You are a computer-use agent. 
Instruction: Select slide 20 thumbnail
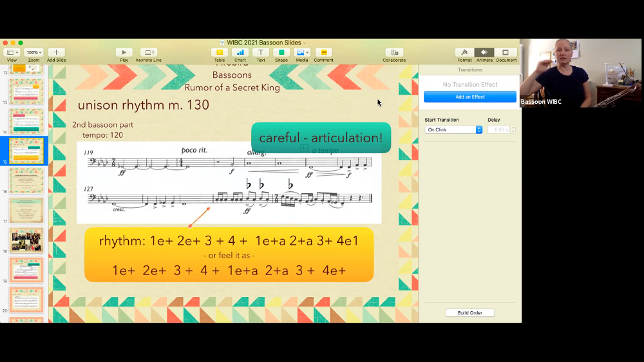click(26, 299)
